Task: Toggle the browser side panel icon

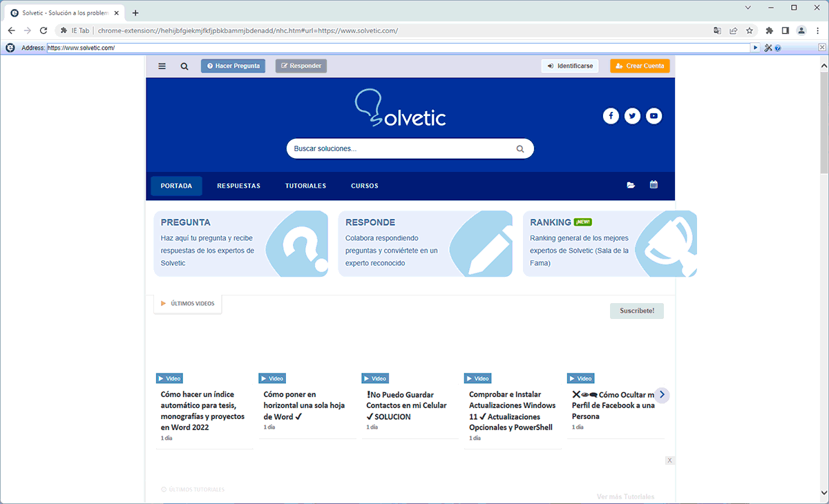Action: (785, 30)
